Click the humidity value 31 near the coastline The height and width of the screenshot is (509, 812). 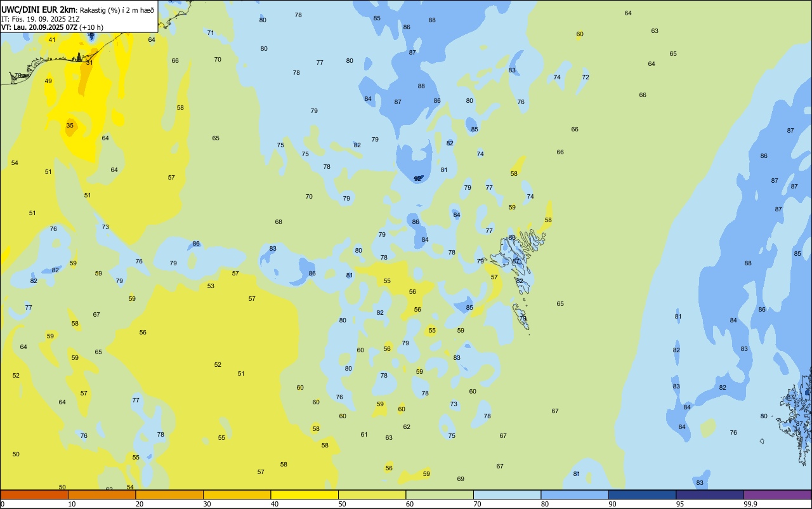click(x=89, y=62)
